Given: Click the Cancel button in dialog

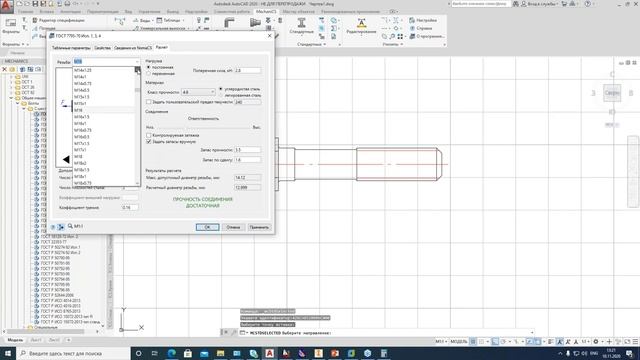Looking at the screenshot, I should [x=233, y=227].
